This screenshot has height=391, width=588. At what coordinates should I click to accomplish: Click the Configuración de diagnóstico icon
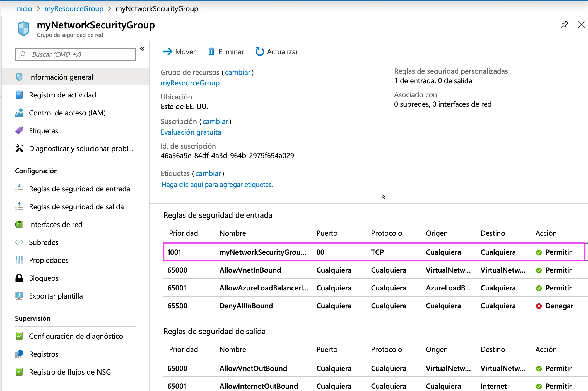19,336
